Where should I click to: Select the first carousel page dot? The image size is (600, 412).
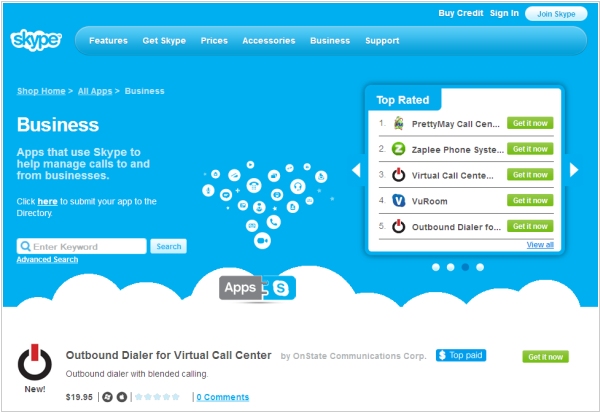click(435, 267)
